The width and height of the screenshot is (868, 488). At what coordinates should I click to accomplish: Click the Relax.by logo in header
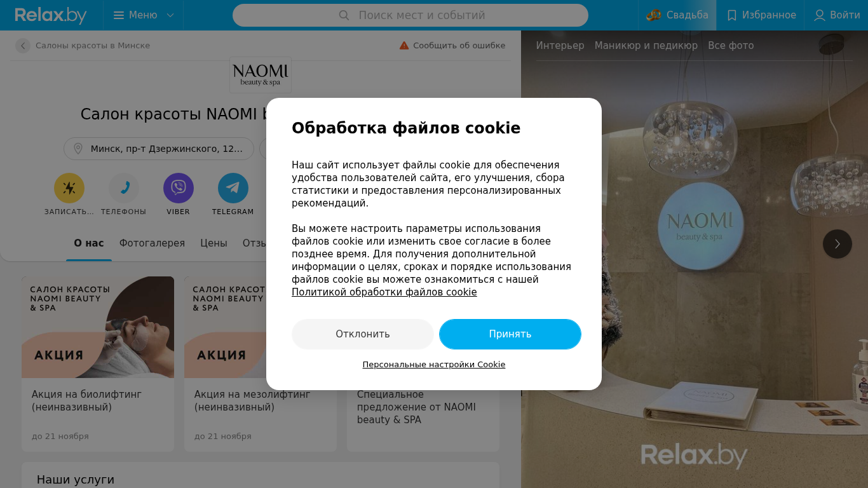point(51,15)
